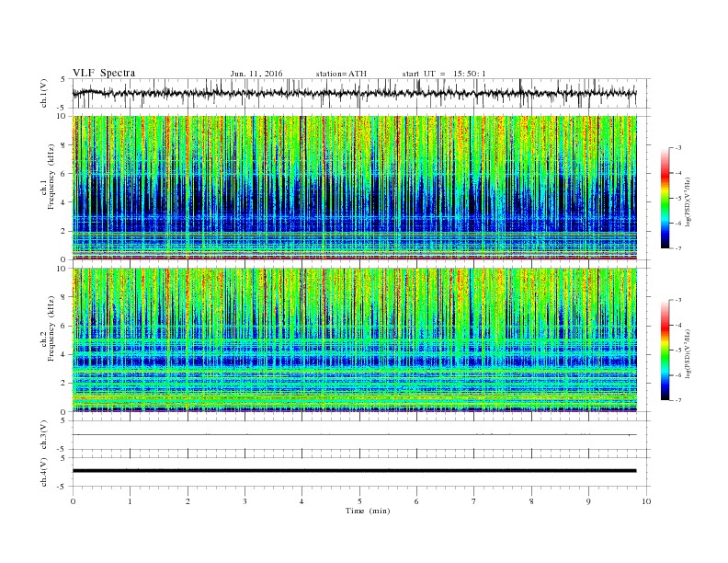
Task: Click the "2" kHz tick of ch.2 spectrogram
Action: pos(63,384)
